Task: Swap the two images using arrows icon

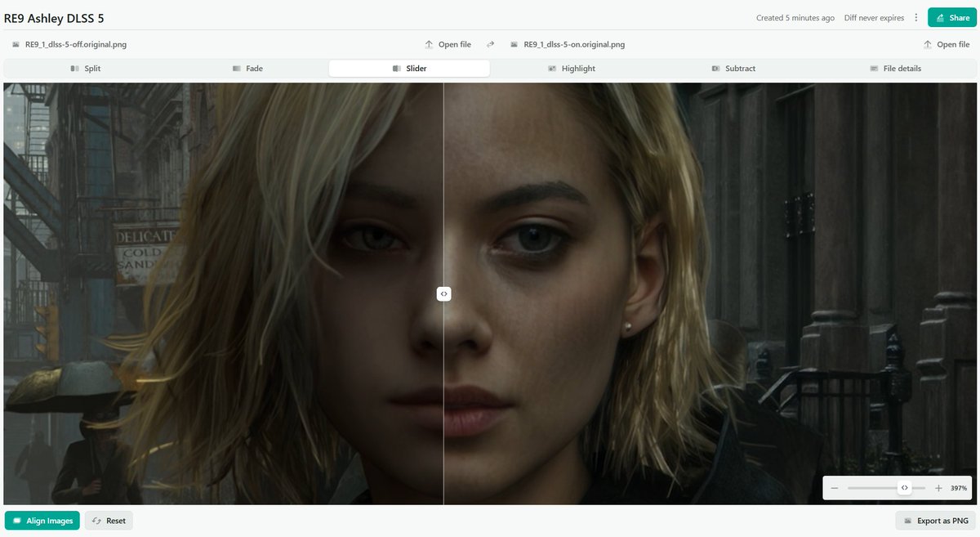Action: 491,45
